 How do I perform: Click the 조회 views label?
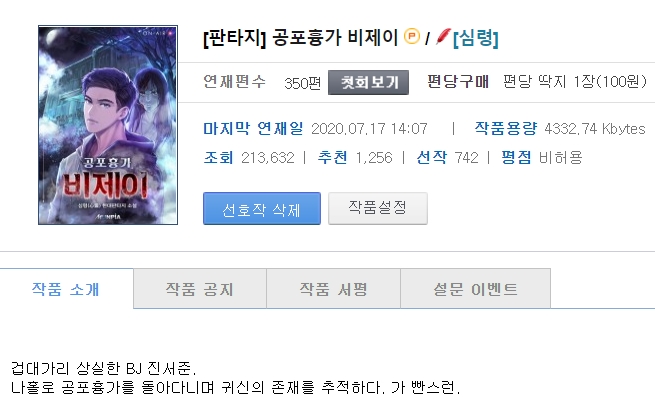218,157
